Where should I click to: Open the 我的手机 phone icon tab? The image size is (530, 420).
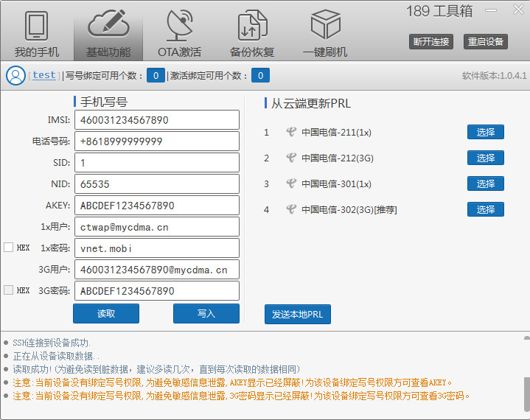pyautogui.click(x=36, y=27)
